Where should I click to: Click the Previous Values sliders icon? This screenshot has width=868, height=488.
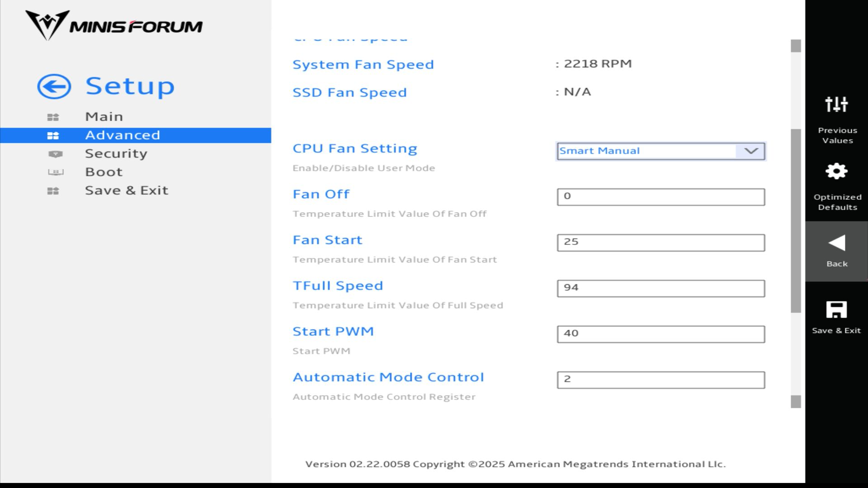836,104
